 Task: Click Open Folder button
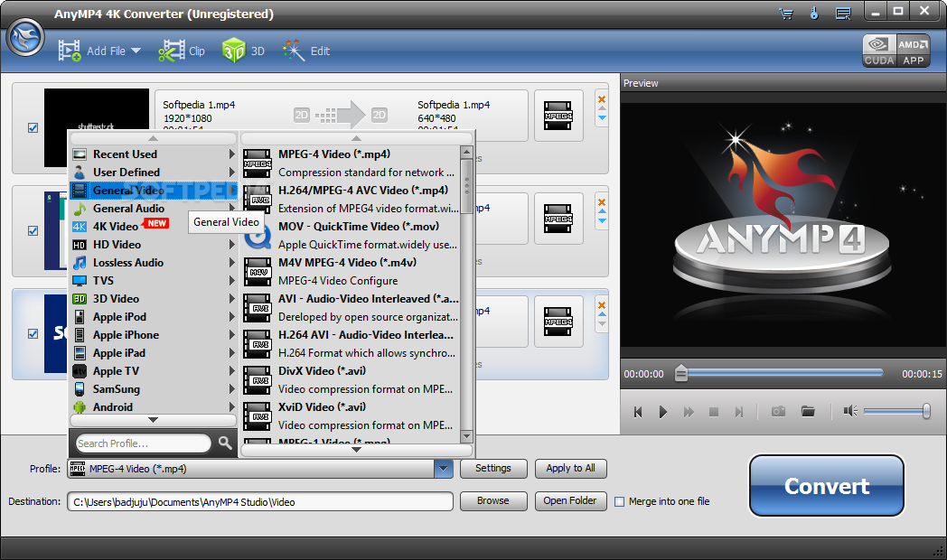pos(571,501)
